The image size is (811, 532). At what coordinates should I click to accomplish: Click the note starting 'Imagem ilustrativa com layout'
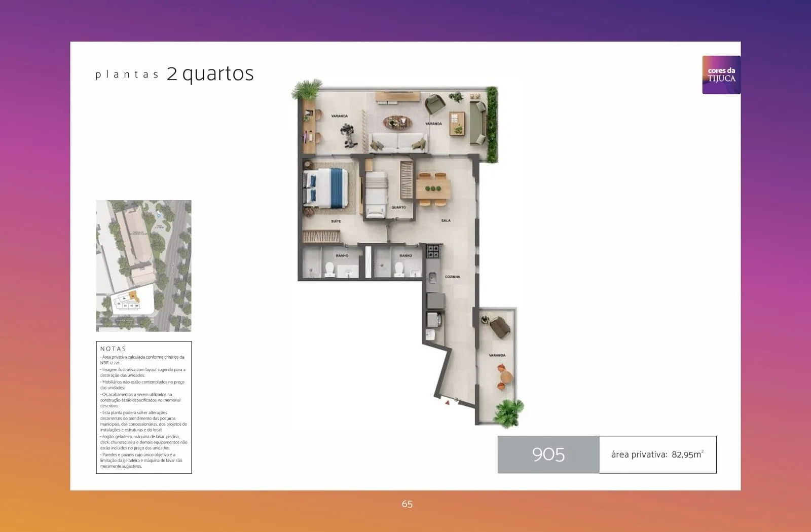143,372
